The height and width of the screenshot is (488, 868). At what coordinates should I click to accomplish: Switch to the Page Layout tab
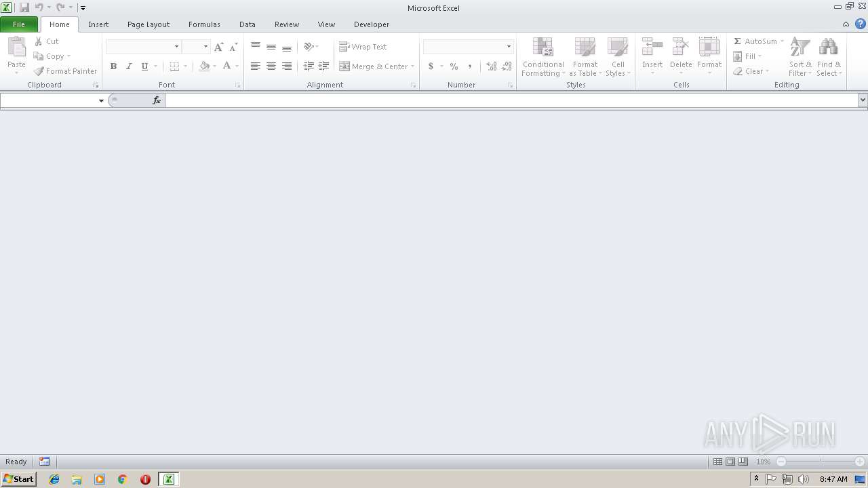(149, 24)
